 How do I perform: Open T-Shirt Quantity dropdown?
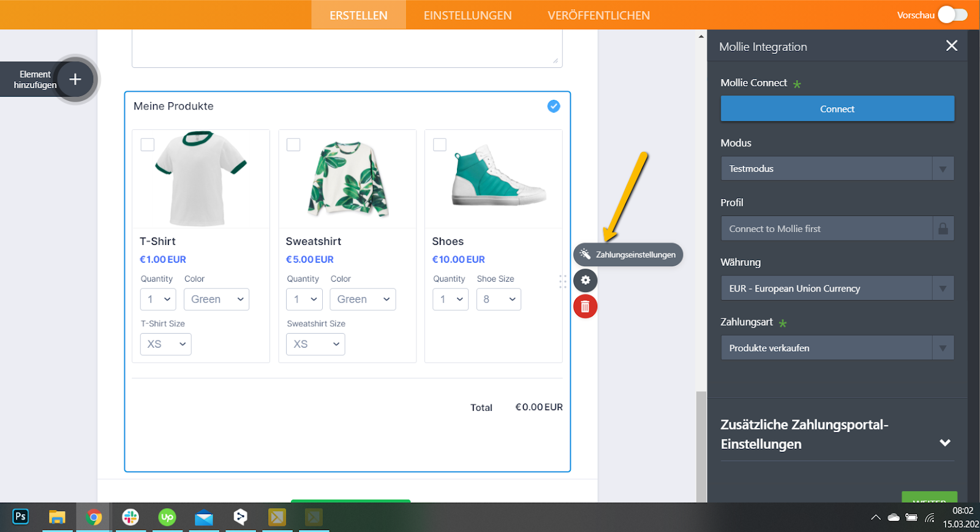159,299
